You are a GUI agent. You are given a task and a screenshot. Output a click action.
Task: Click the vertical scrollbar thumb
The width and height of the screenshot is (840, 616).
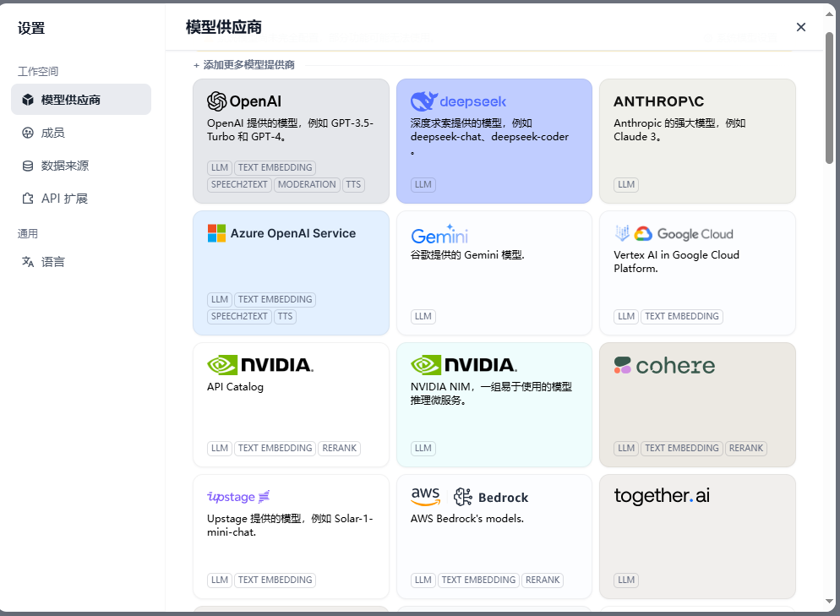[x=829, y=97]
